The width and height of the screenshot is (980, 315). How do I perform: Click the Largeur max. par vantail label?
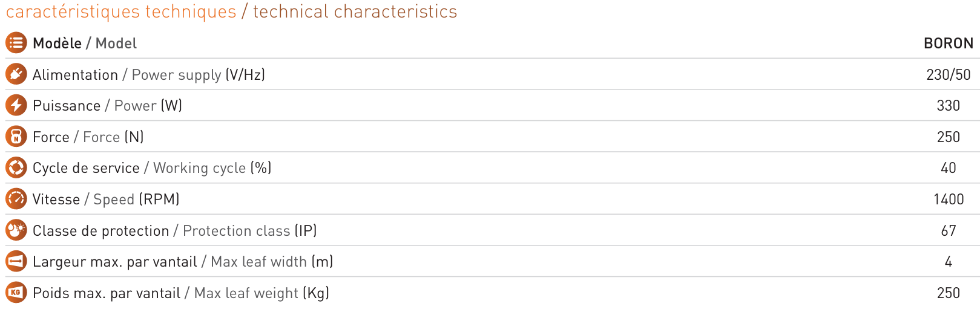click(x=115, y=262)
